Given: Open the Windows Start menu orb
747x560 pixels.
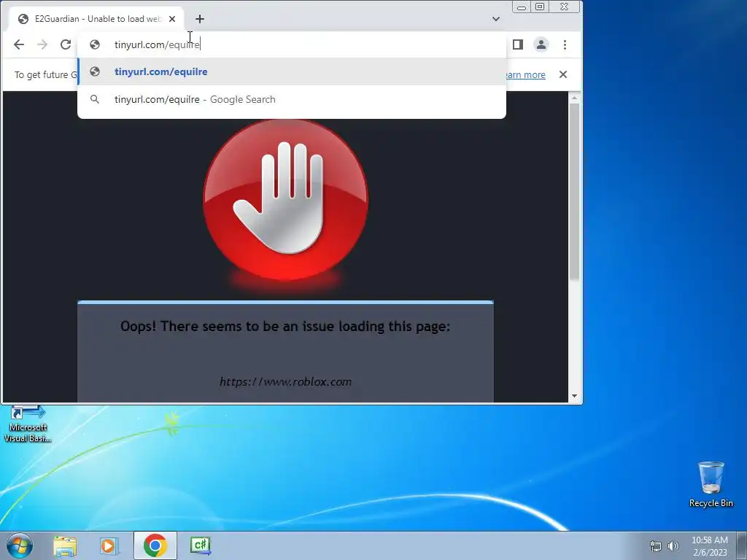Looking at the screenshot, I should (x=20, y=545).
